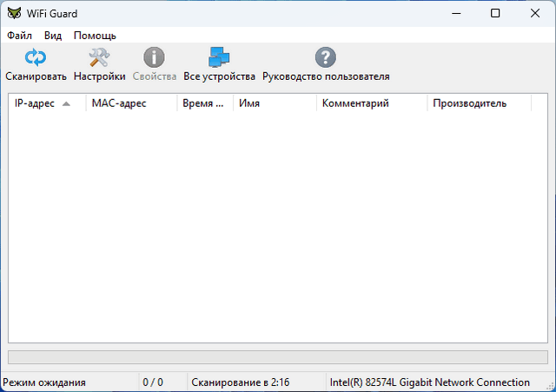The height and width of the screenshot is (392, 556).
Task: Click the Intel(R) 82574L adapter status field
Action: 430,382
